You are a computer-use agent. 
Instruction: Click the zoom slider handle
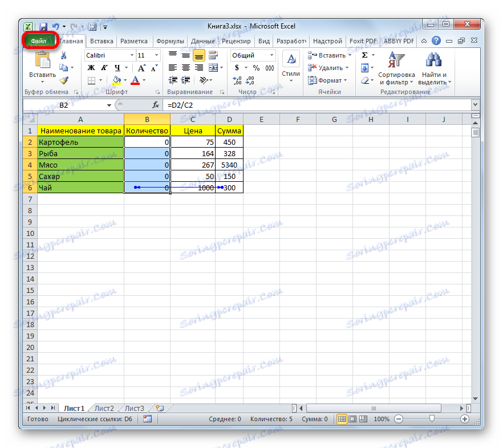(x=432, y=418)
